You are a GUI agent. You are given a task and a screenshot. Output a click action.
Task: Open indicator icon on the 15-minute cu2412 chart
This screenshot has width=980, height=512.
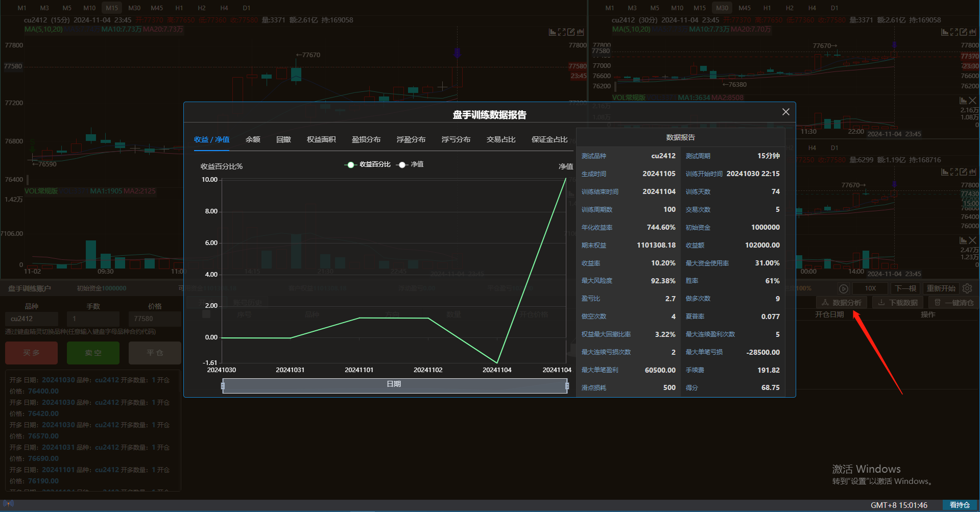pyautogui.click(x=552, y=32)
